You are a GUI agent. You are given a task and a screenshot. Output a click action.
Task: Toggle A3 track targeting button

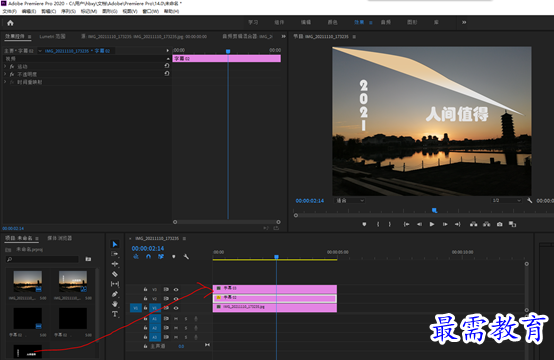click(154, 337)
